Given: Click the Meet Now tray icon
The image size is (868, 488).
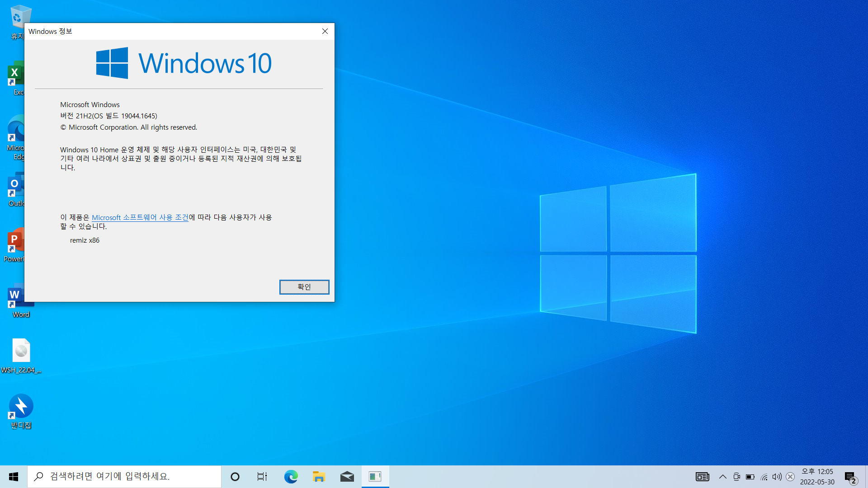Looking at the screenshot, I should click(736, 477).
